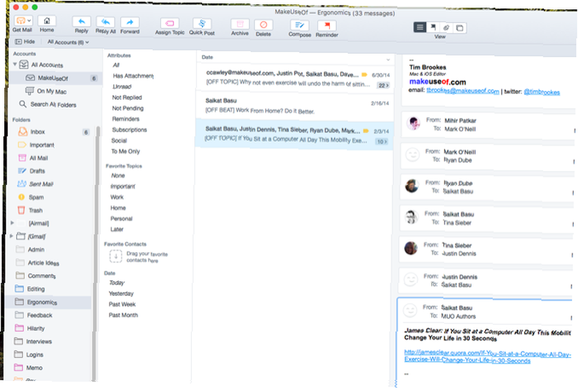The image size is (578, 392).
Task: Set a Reminder from the toolbar
Action: pos(327,25)
